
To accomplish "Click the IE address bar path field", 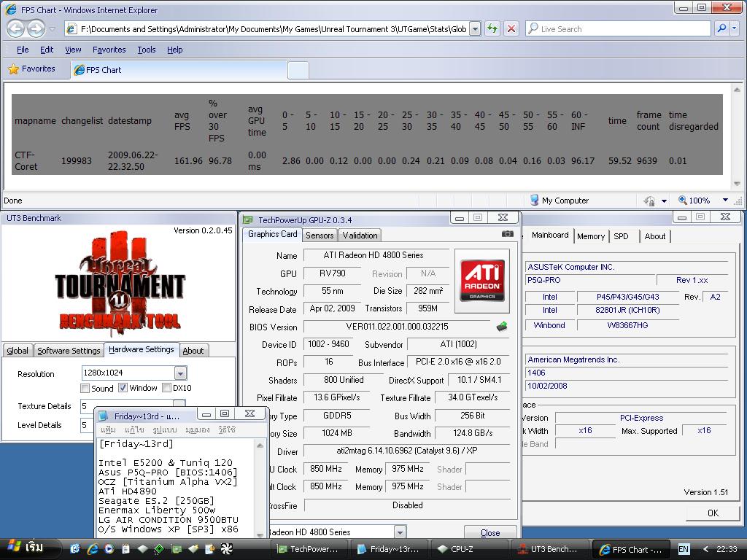I will (274, 29).
